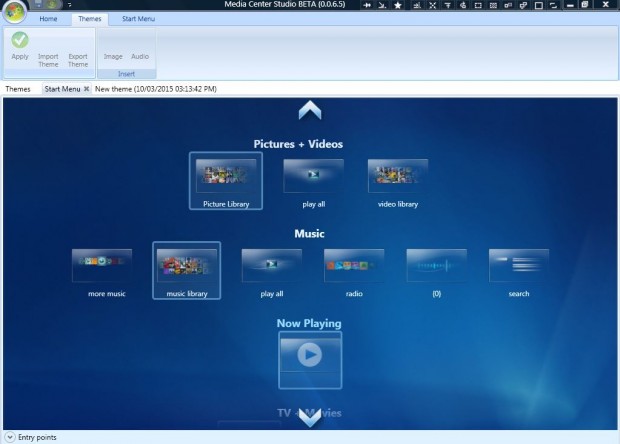Select the Themes document tab
Image resolution: width=620 pixels, height=444 pixels.
(18, 89)
